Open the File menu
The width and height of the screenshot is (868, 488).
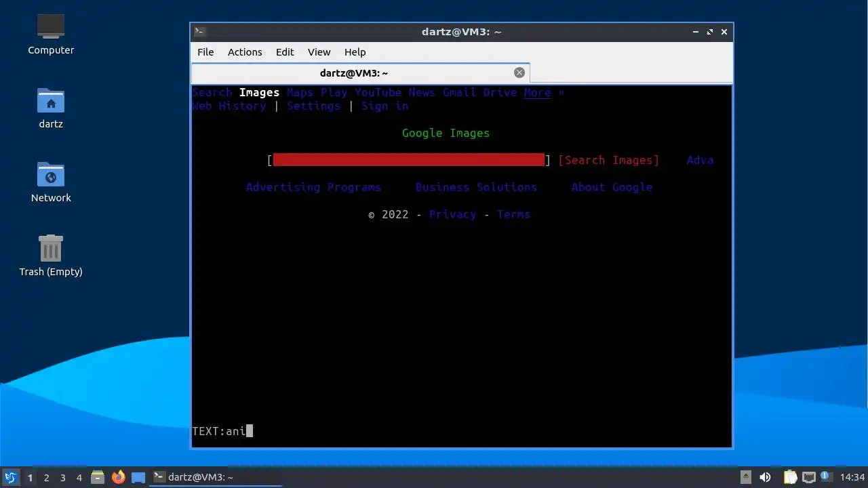coord(205,52)
